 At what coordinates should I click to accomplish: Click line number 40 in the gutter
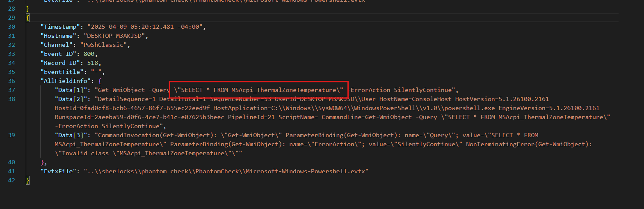point(11,162)
